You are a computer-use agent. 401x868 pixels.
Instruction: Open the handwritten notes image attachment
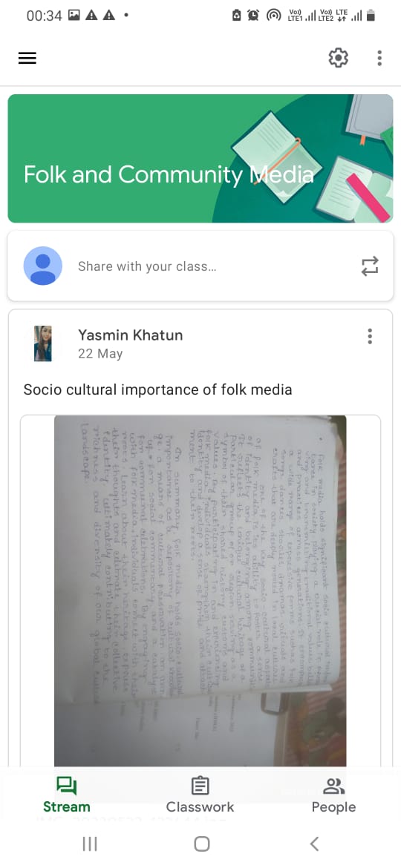pos(200,590)
